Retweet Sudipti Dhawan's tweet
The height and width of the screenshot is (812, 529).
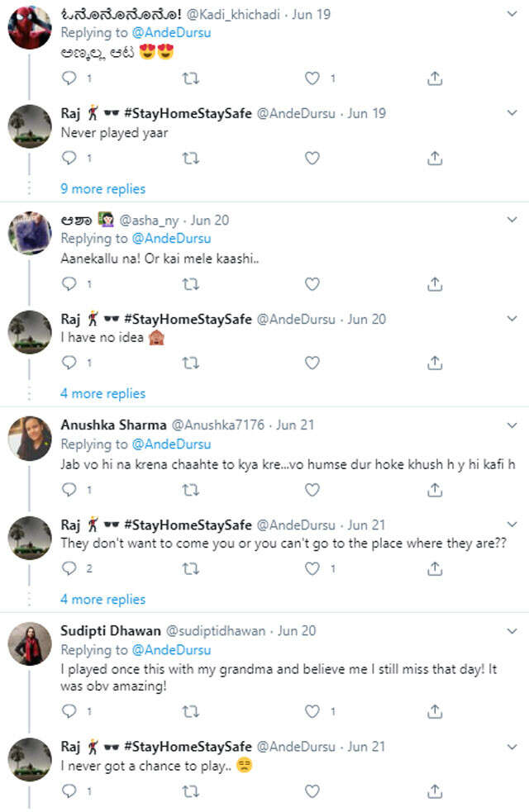(190, 710)
